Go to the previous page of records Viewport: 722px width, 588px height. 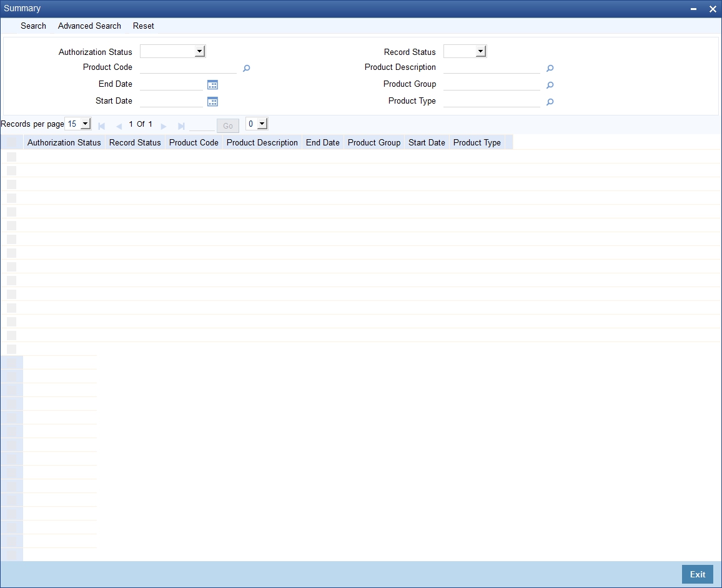119,126
